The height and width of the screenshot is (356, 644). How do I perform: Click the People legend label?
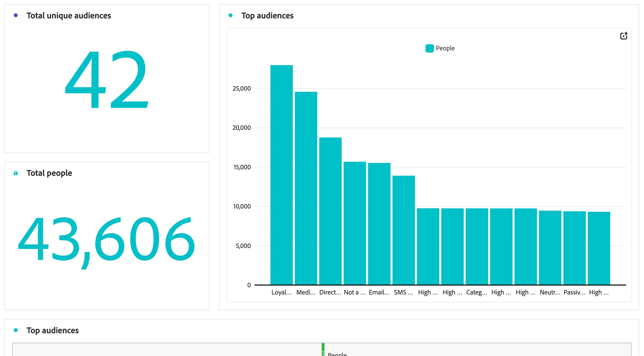(x=445, y=48)
